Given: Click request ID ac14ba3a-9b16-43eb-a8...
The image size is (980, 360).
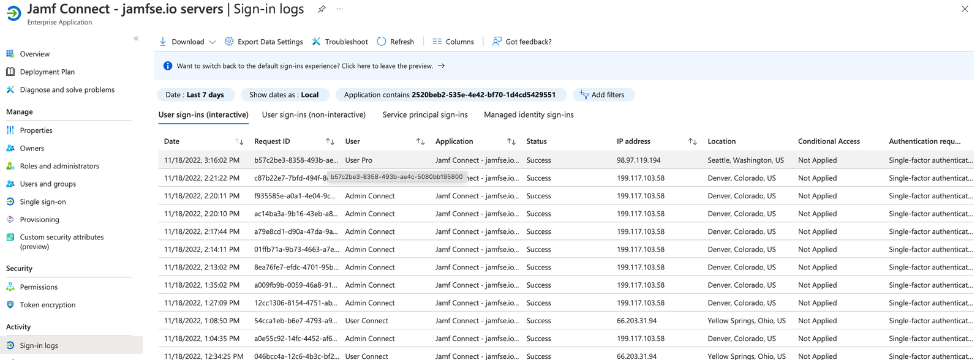Looking at the screenshot, I should click(x=296, y=214).
